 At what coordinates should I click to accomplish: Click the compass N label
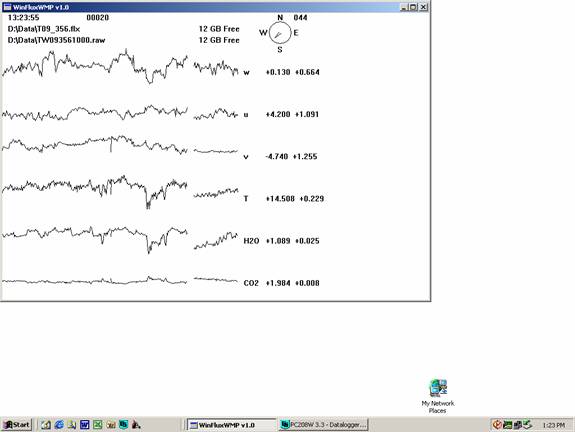280,17
